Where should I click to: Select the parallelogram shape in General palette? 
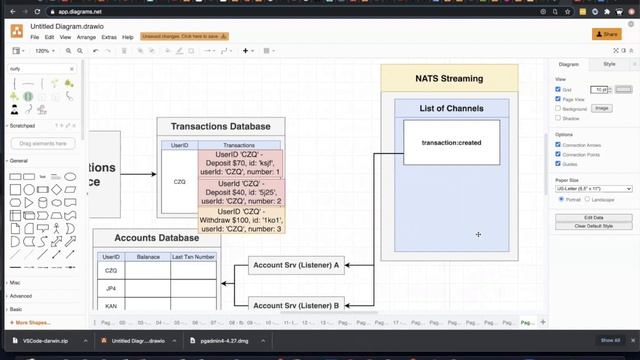(x=70, y=189)
